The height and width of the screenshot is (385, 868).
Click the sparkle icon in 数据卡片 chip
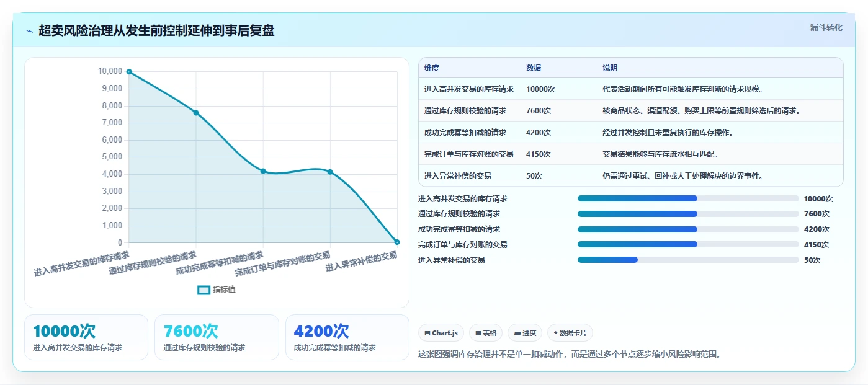tap(555, 333)
